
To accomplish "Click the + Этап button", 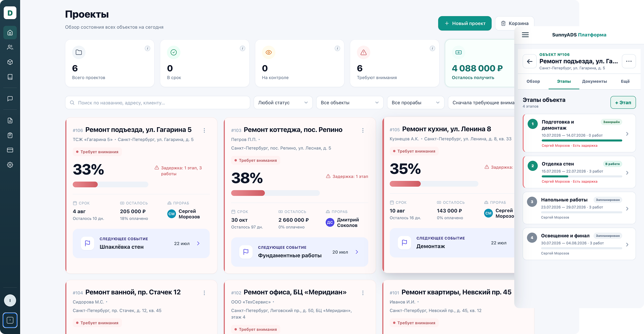I will click(623, 103).
